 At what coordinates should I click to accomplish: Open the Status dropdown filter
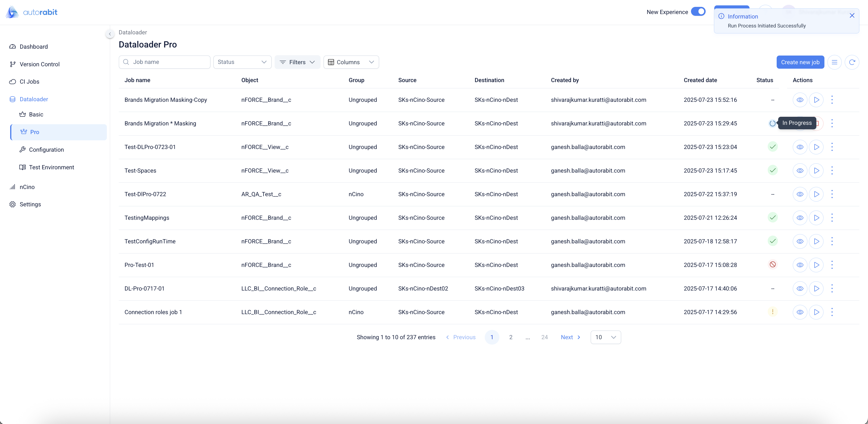point(242,62)
